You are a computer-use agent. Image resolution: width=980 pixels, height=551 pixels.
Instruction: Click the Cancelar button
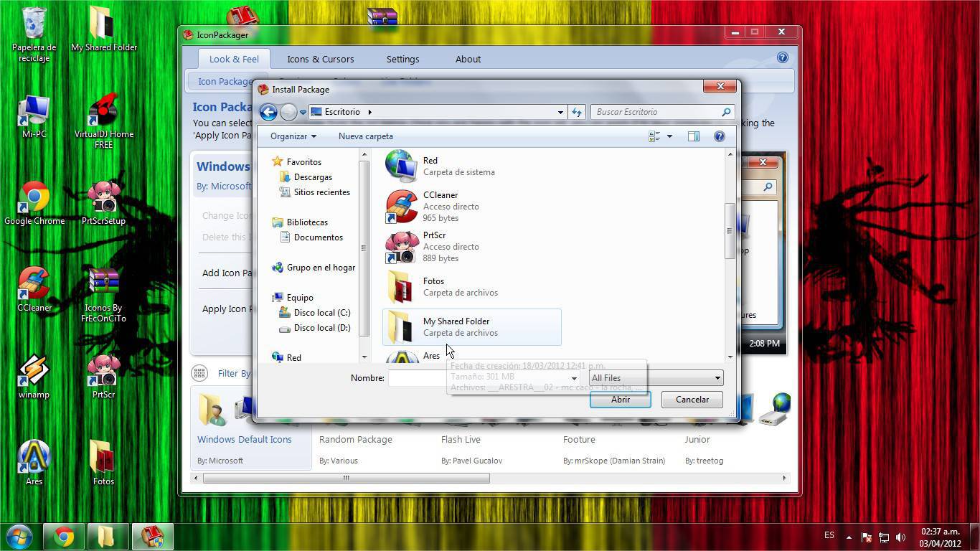pos(692,400)
